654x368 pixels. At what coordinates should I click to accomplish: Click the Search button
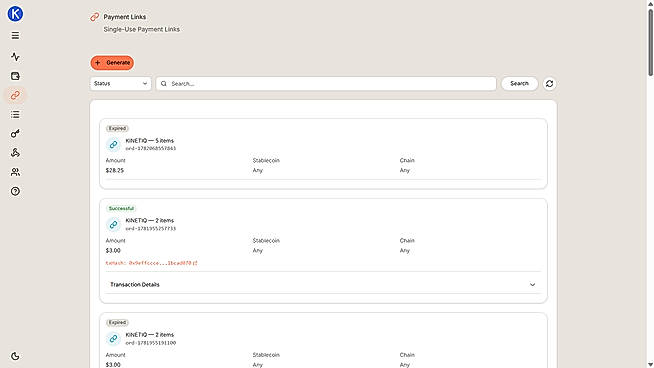coord(519,83)
